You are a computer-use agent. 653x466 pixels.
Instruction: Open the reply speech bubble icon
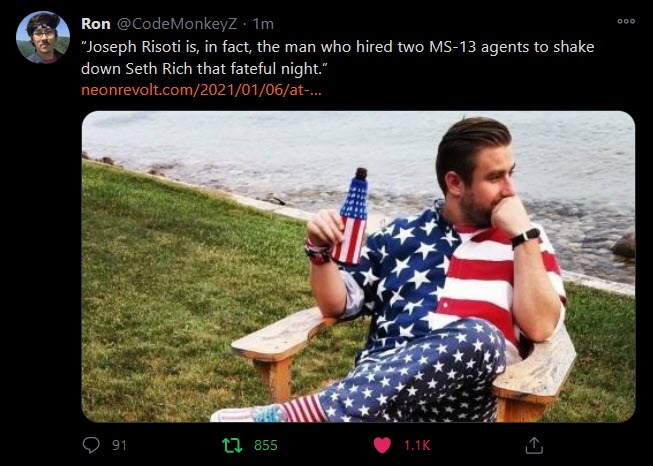[91, 445]
